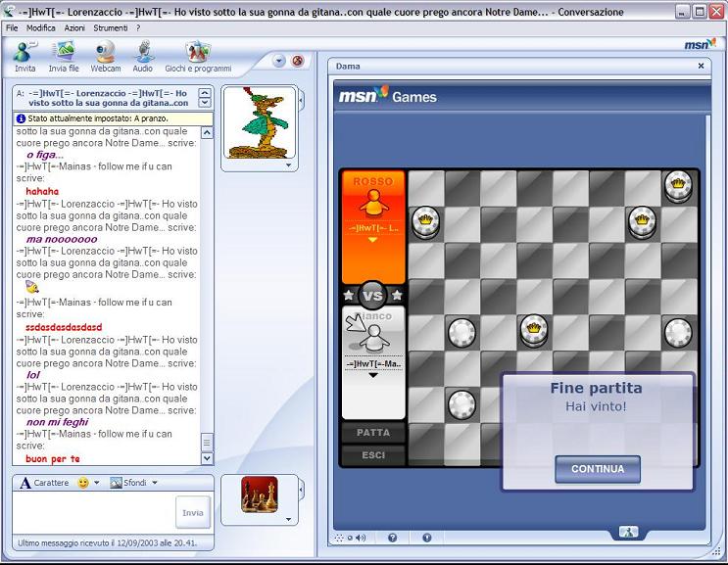728x565 pixels.
Task: Click the up arrow in the contact name header
Action: pyautogui.click(x=204, y=93)
